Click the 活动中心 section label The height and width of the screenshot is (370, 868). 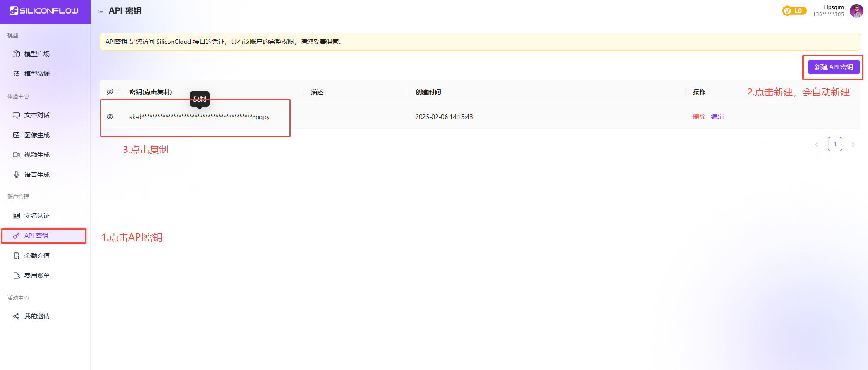pyautogui.click(x=18, y=298)
